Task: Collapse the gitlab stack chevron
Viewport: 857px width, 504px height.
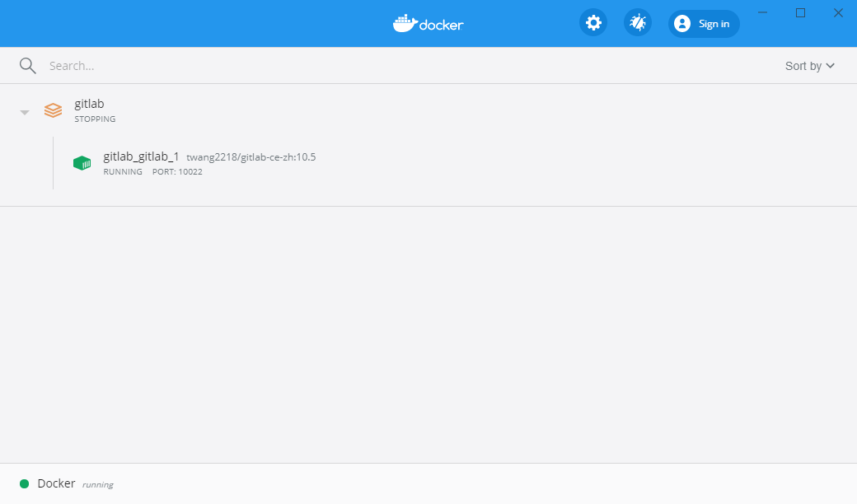Action: click(x=24, y=111)
